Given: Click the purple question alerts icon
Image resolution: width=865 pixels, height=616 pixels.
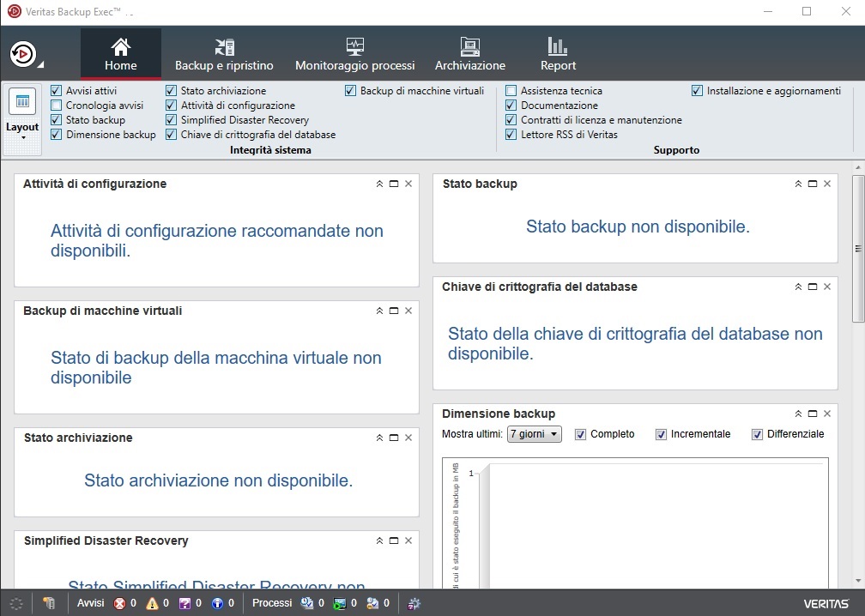Looking at the screenshot, I should pyautogui.click(x=184, y=603).
